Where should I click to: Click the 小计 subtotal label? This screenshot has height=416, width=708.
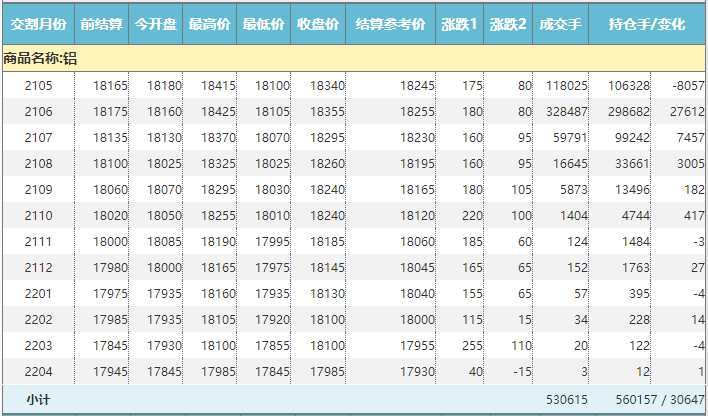(x=39, y=399)
